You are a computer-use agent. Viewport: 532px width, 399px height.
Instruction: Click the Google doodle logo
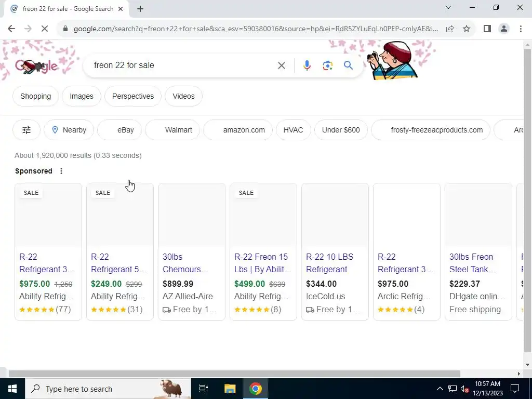36,66
